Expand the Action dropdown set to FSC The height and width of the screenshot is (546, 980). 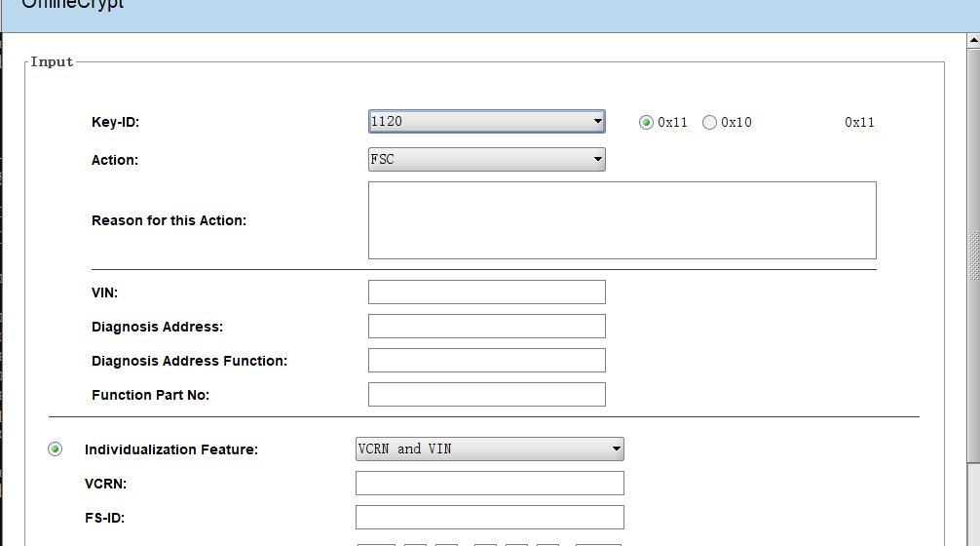(486, 160)
